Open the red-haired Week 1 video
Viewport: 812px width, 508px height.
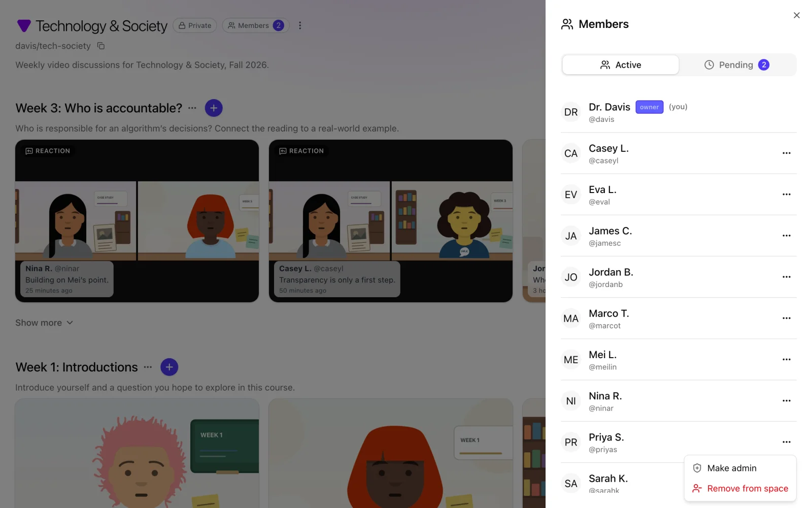[391, 453]
